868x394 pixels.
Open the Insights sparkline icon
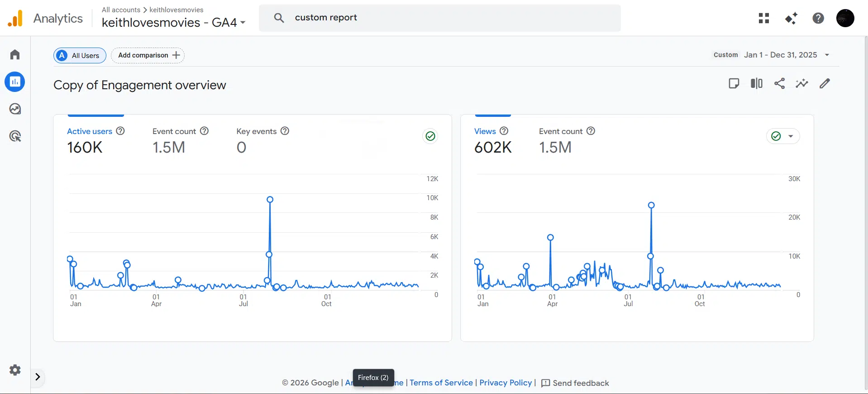(802, 83)
